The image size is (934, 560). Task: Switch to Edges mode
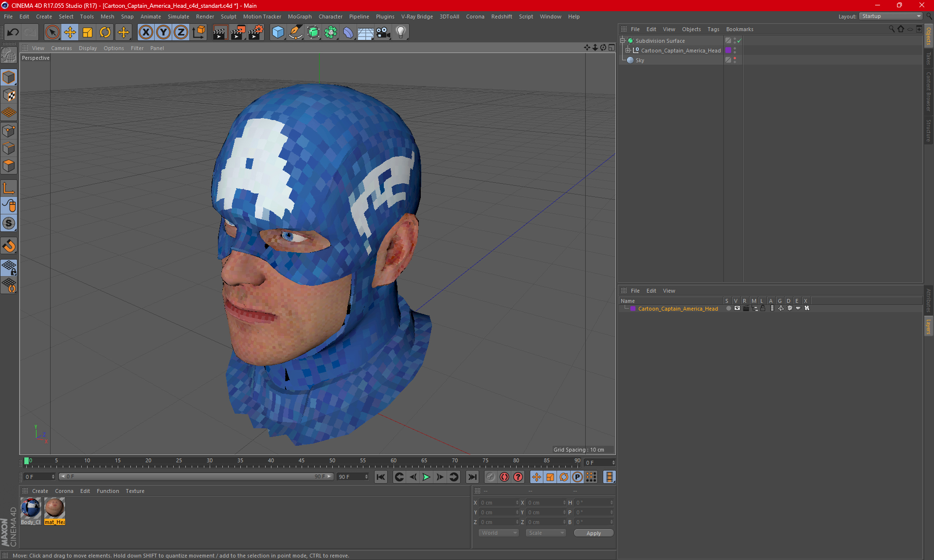(x=9, y=148)
